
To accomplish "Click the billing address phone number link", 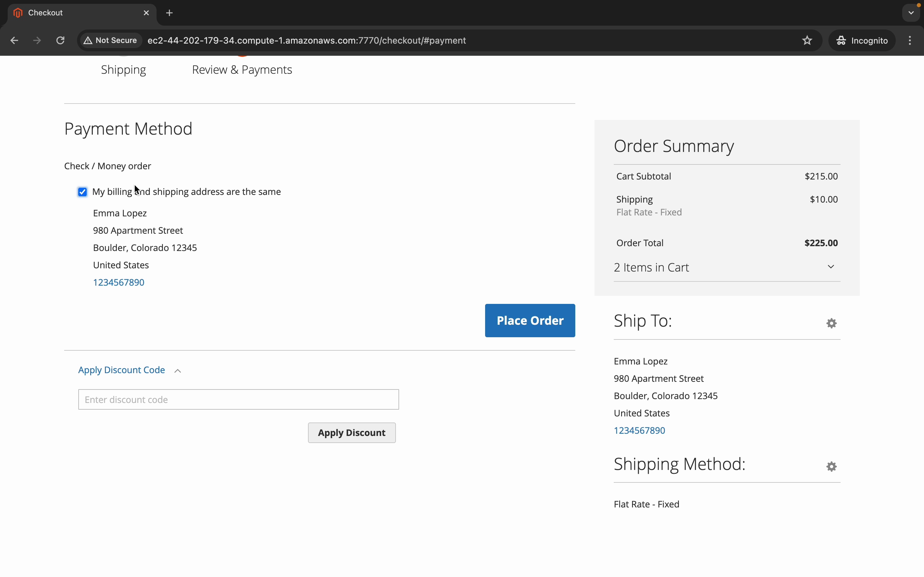I will pos(118,282).
